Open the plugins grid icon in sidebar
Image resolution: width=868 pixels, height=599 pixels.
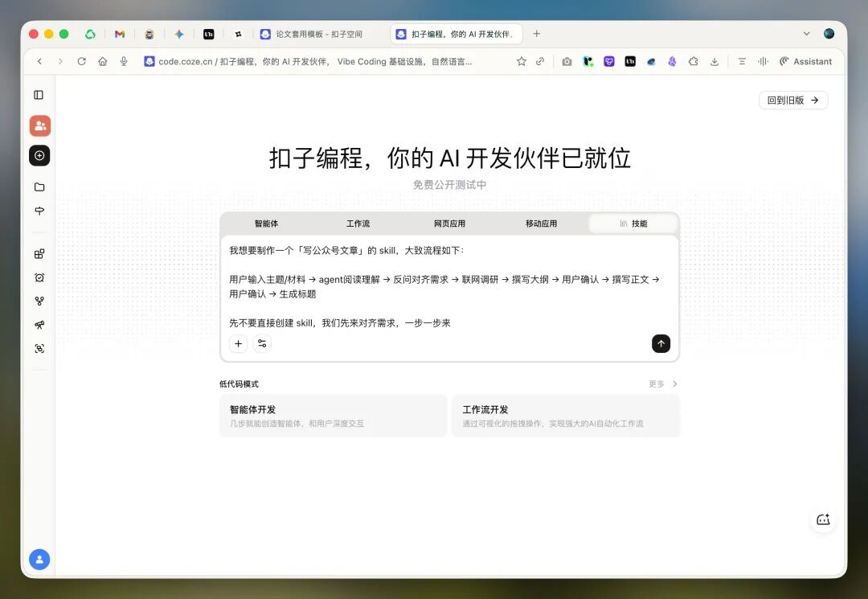click(x=39, y=254)
